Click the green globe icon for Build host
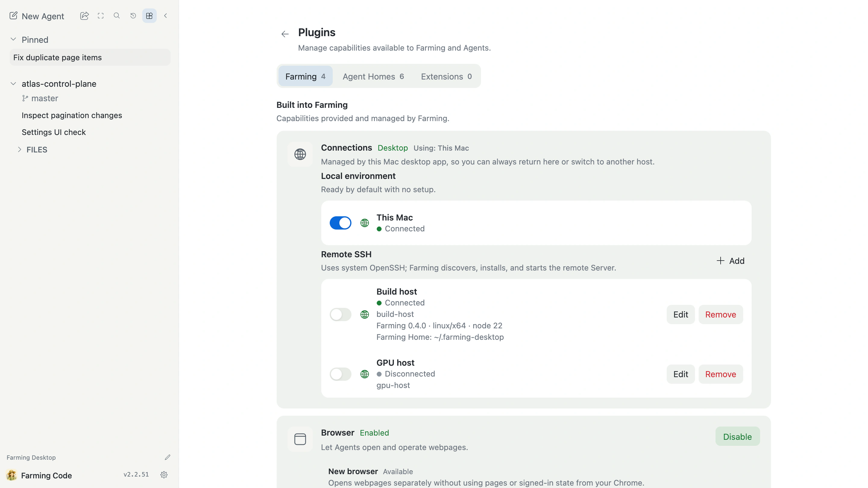This screenshot has height=488, width=868. tap(365, 314)
